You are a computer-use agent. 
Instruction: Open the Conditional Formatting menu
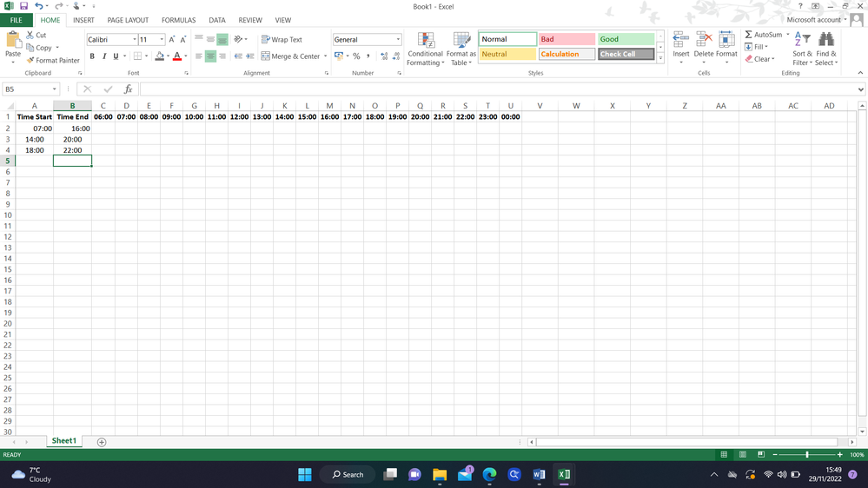425,49
